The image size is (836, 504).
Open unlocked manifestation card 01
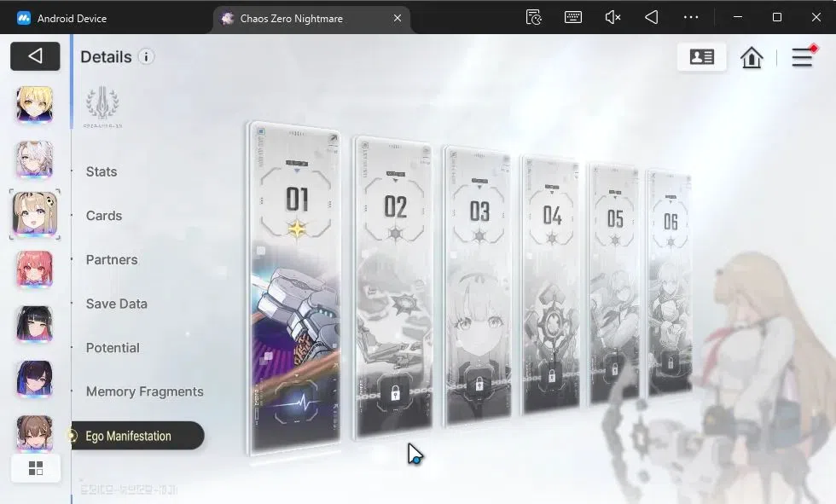pos(294,288)
